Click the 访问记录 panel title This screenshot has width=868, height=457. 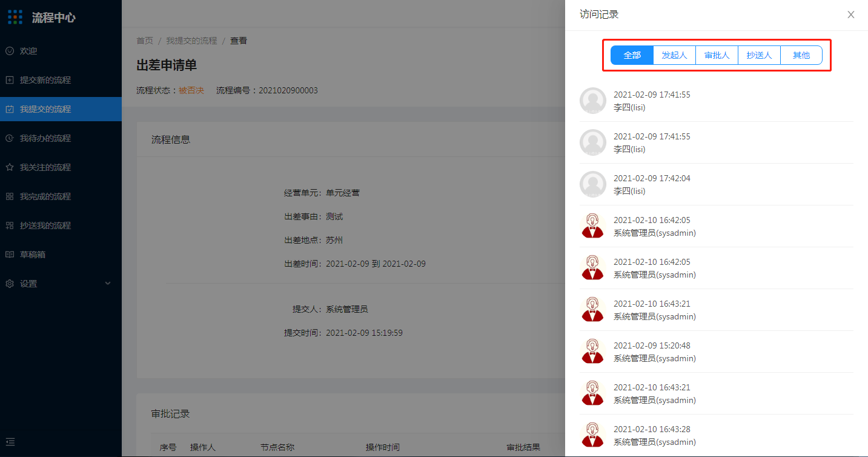pyautogui.click(x=599, y=15)
